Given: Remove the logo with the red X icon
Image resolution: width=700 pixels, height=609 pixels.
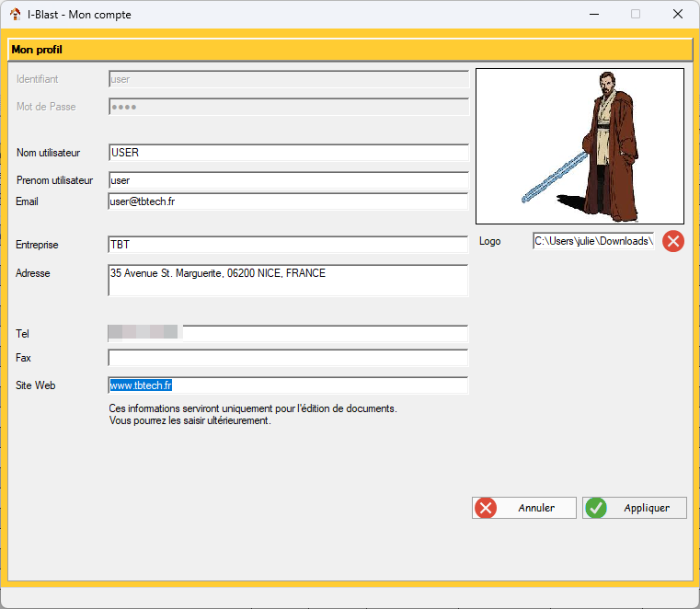Looking at the screenshot, I should pyautogui.click(x=672, y=242).
